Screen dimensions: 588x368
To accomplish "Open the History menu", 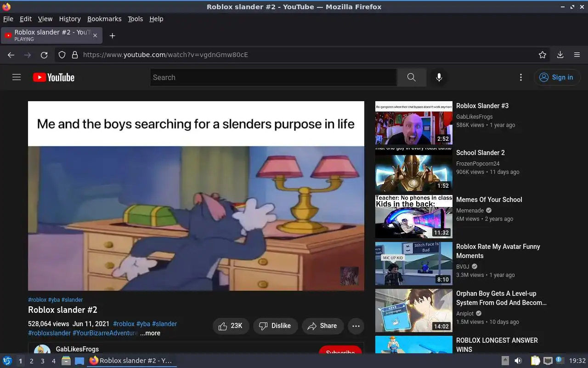I will (70, 19).
